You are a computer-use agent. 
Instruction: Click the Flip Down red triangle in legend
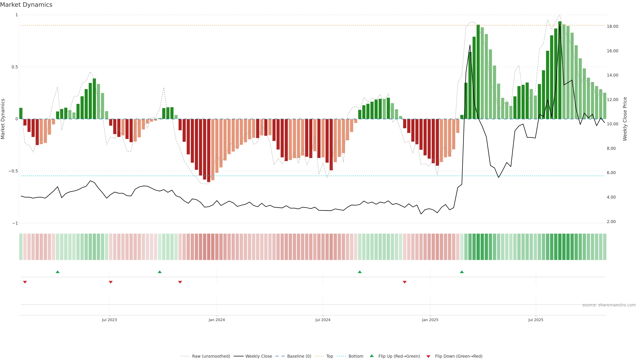[428, 356]
